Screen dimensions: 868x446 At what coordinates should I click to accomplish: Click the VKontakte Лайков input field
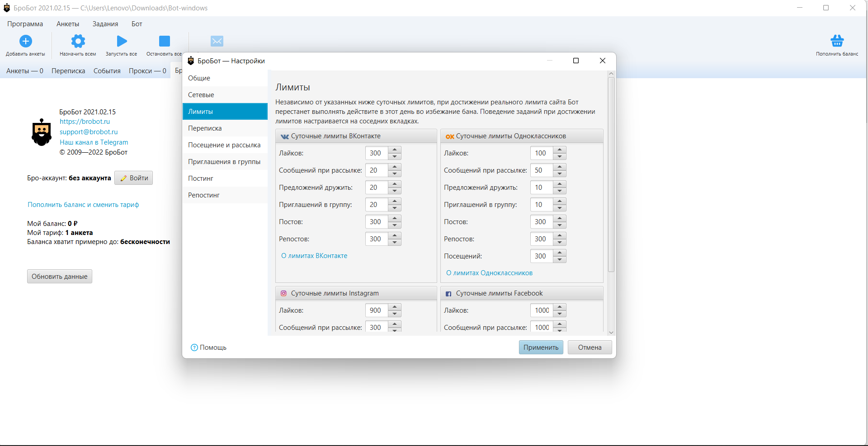377,153
